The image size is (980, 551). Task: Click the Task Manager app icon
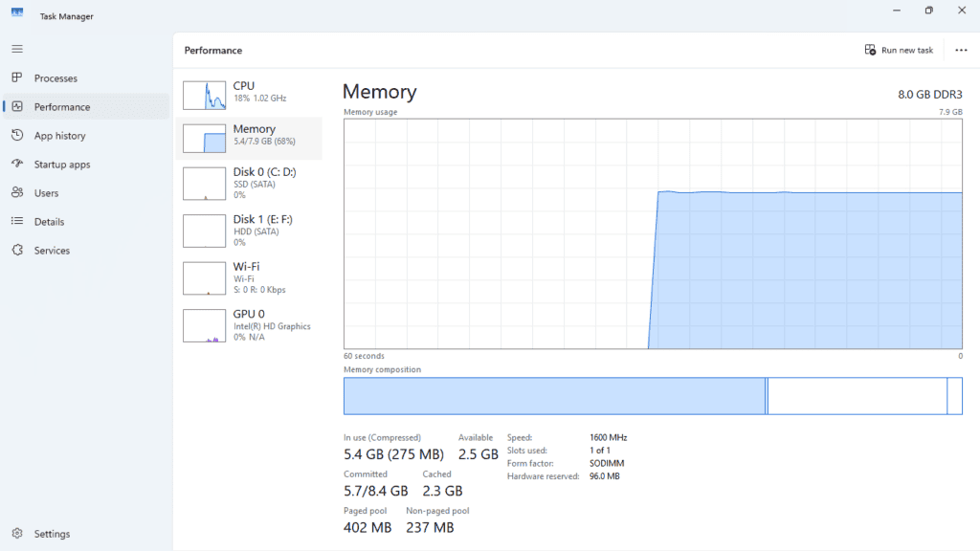coord(17,12)
